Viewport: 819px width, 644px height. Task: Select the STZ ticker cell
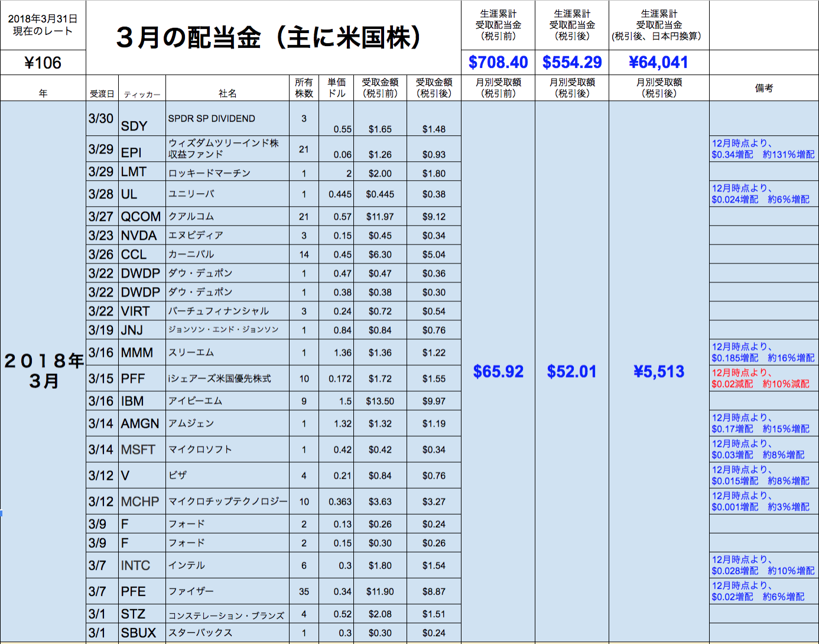tap(142, 614)
